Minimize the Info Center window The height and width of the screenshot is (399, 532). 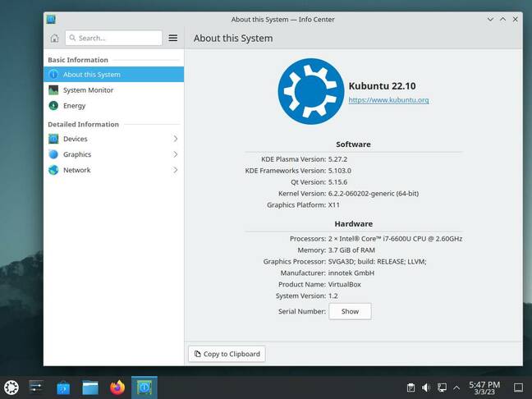[490, 20]
